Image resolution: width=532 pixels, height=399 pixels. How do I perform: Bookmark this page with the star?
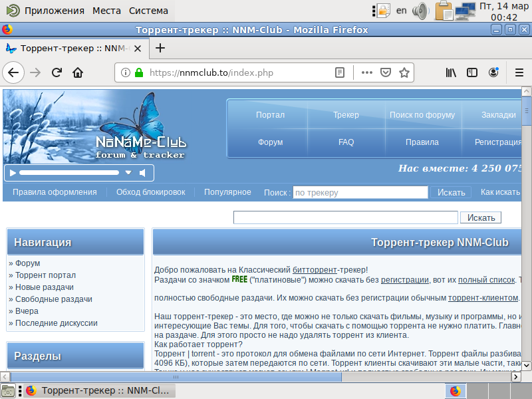(404, 72)
